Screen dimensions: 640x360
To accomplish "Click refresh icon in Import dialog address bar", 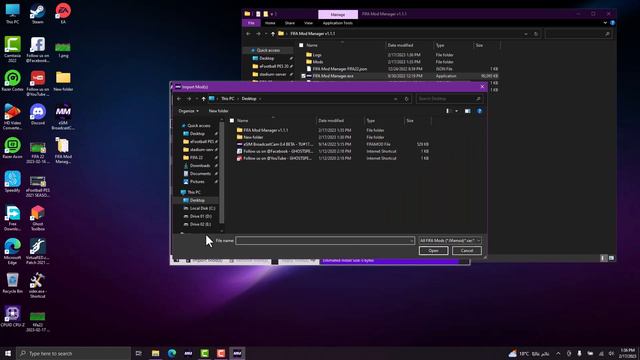I will point(406,99).
